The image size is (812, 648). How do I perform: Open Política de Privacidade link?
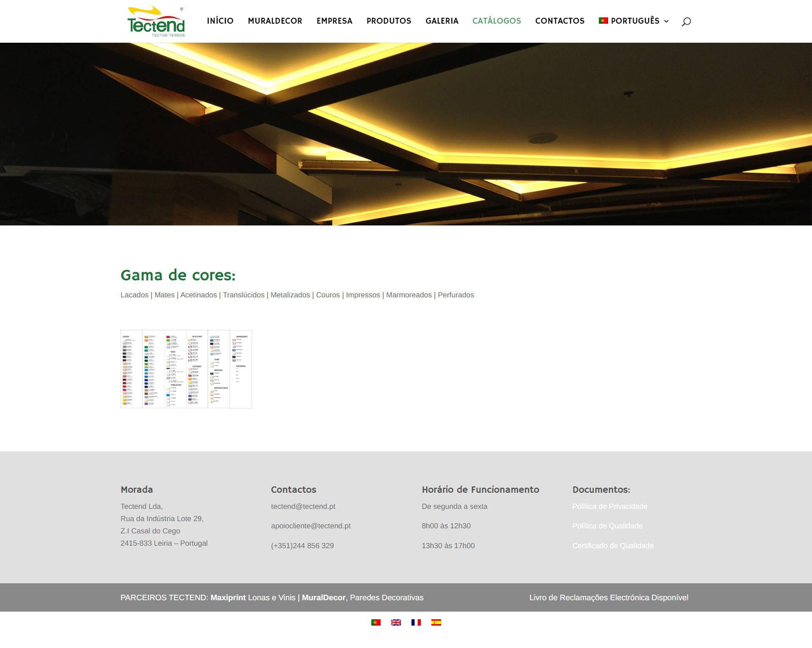(609, 506)
